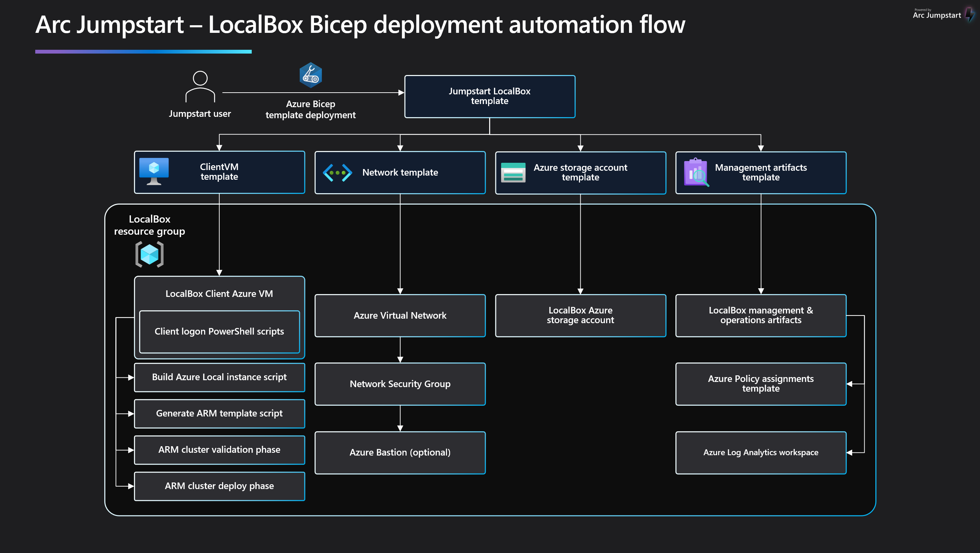
Task: Click ARM cluster deploy phase box
Action: (219, 486)
